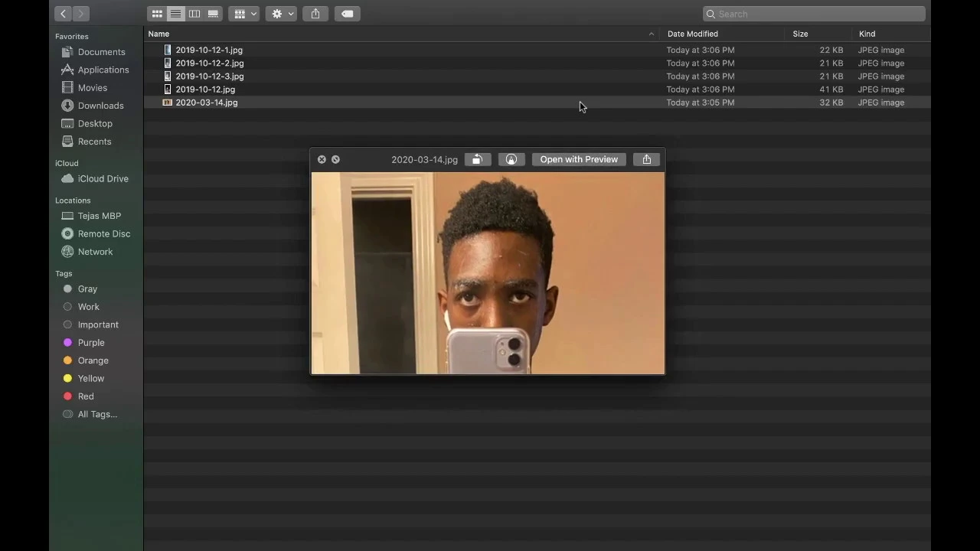The height and width of the screenshot is (551, 980).
Task: Click the file icon beside 2019-10-12-1.jpg
Action: click(168, 50)
